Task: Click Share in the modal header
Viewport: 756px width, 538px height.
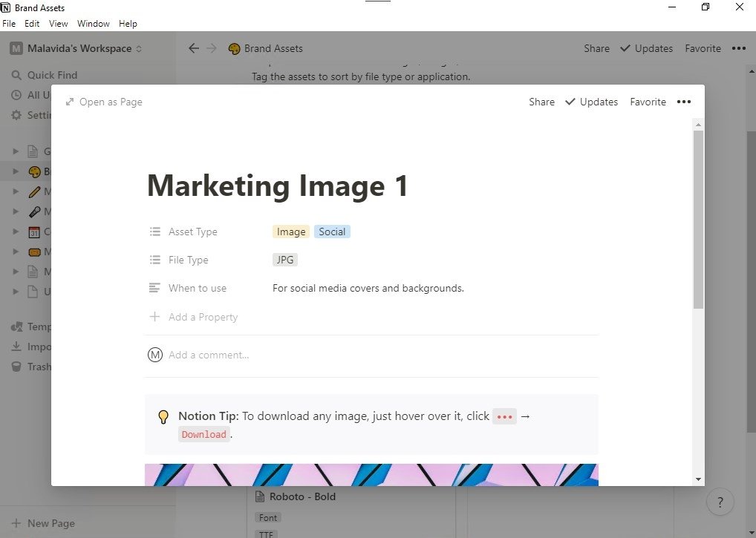Action: click(541, 102)
